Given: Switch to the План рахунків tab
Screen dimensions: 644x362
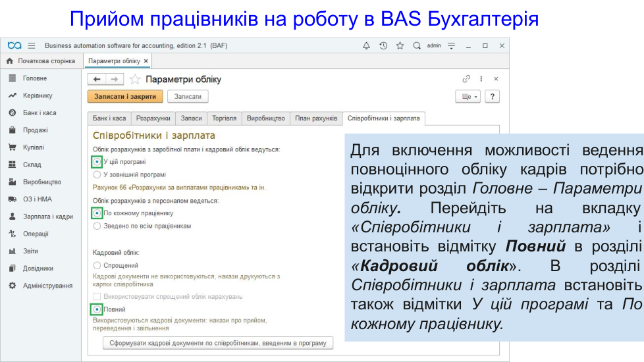Looking at the screenshot, I should coord(316,118).
